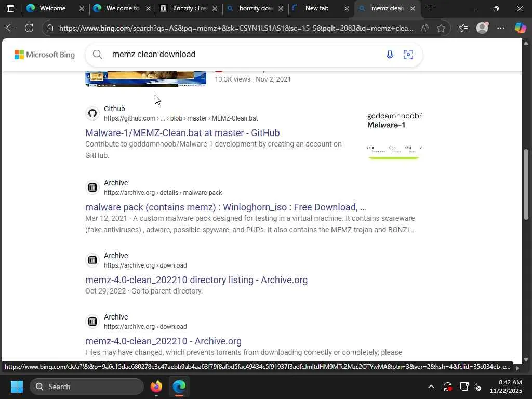532x399 pixels.
Task: Open the goddamnnoob/Malware-1 preview card
Action: coord(395,136)
